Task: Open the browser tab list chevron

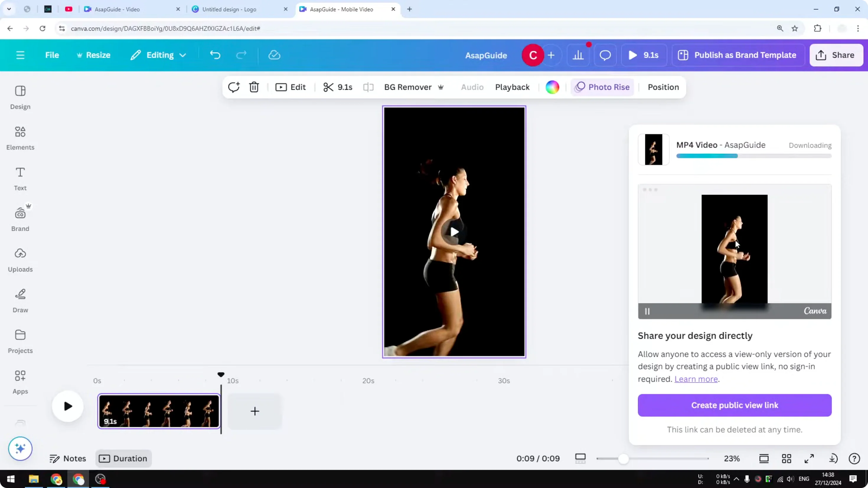Action: pos(9,9)
